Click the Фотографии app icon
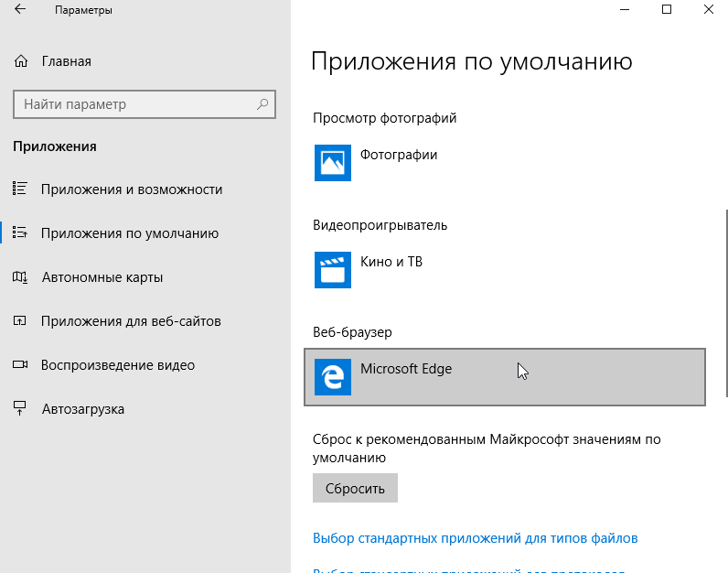This screenshot has height=573, width=728. [332, 163]
